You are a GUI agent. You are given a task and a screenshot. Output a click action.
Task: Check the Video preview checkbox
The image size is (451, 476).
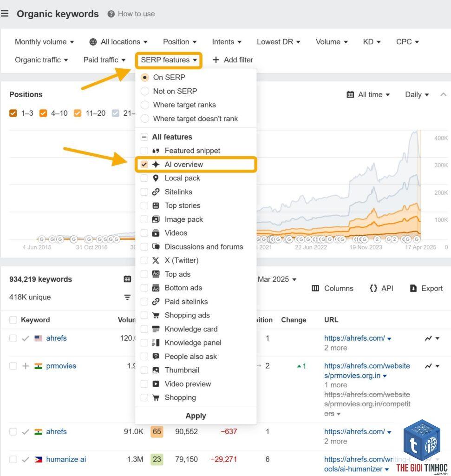pyautogui.click(x=144, y=384)
